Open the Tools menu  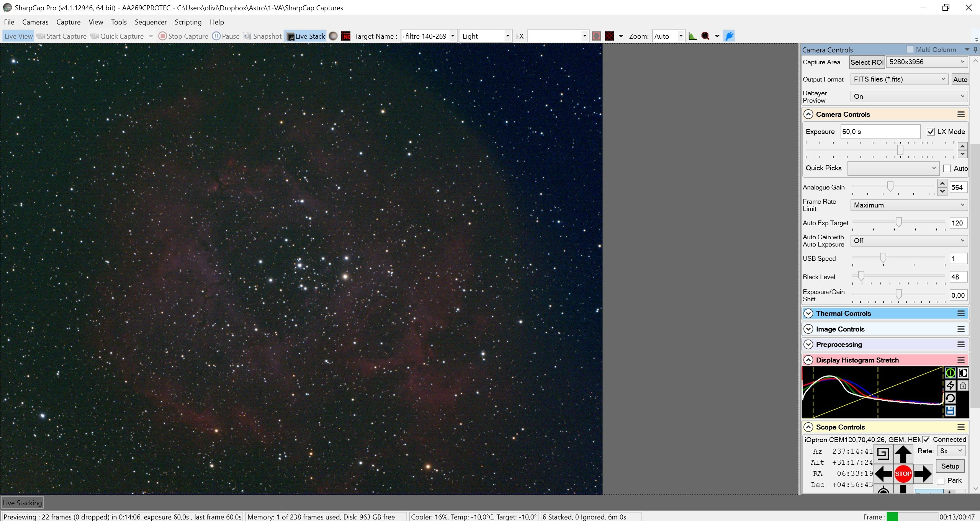pyautogui.click(x=119, y=22)
